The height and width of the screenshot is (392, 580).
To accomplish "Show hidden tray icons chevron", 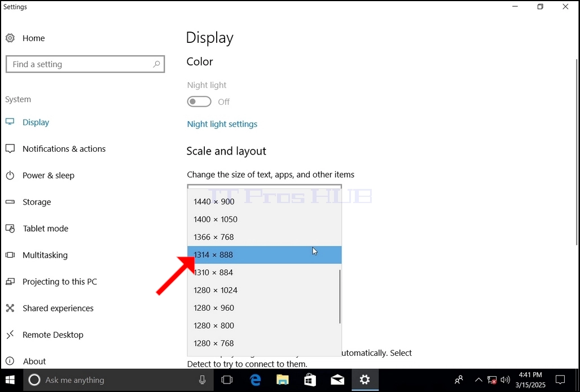I will click(478, 380).
